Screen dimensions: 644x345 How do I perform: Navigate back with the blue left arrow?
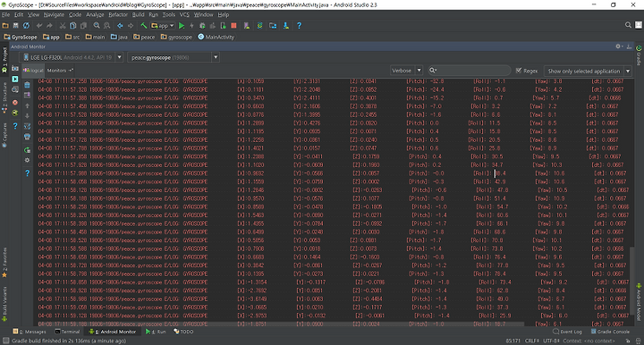(x=120, y=25)
